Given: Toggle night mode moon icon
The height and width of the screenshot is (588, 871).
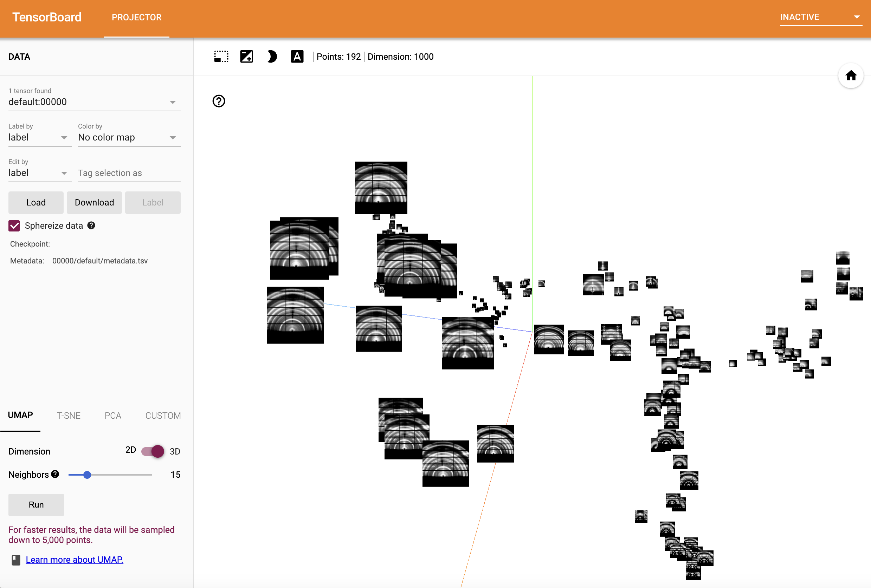Looking at the screenshot, I should (272, 57).
